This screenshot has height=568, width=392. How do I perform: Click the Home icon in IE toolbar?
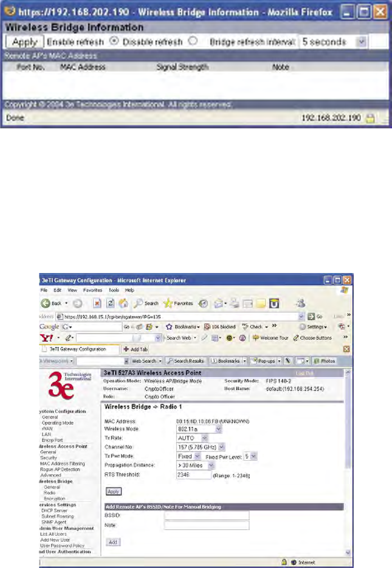click(123, 303)
